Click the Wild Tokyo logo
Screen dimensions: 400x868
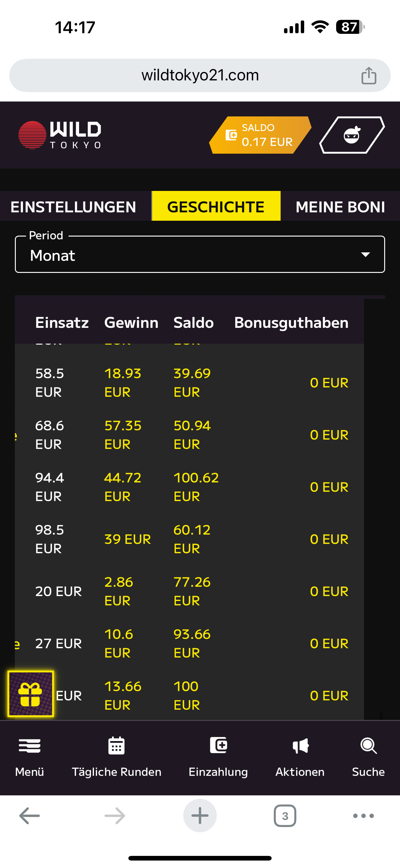coord(60,135)
